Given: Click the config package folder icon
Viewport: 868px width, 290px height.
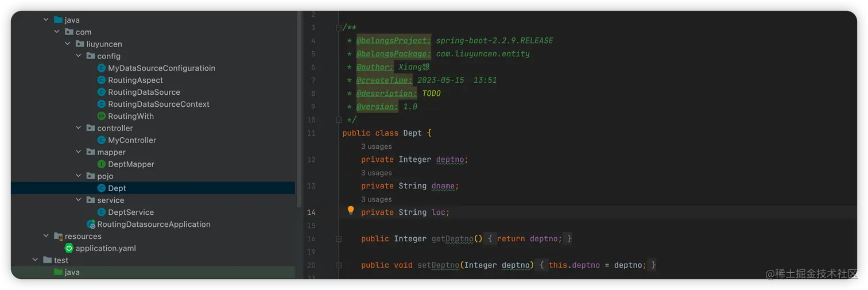Looking at the screenshot, I should coord(91,56).
